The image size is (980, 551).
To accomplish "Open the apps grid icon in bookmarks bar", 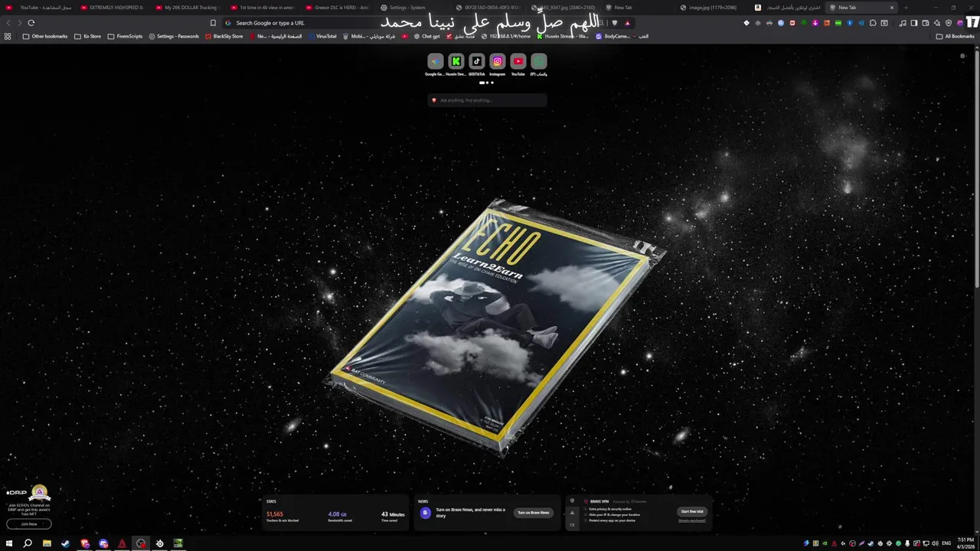I will (x=8, y=36).
